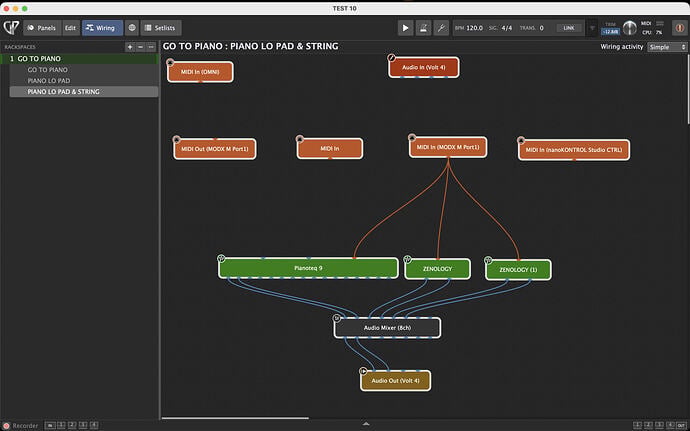690x431 pixels.
Task: Select the GO TO PIANO variation
Action: click(84, 70)
